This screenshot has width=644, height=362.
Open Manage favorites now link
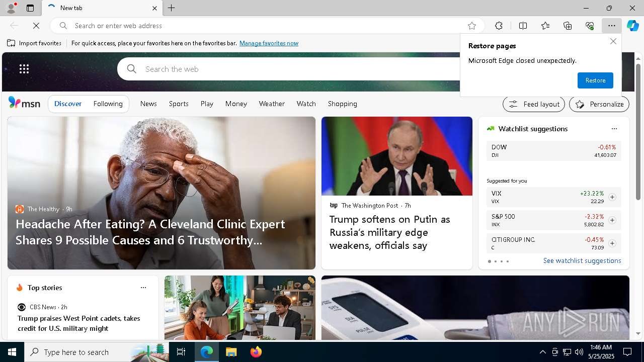(x=269, y=43)
